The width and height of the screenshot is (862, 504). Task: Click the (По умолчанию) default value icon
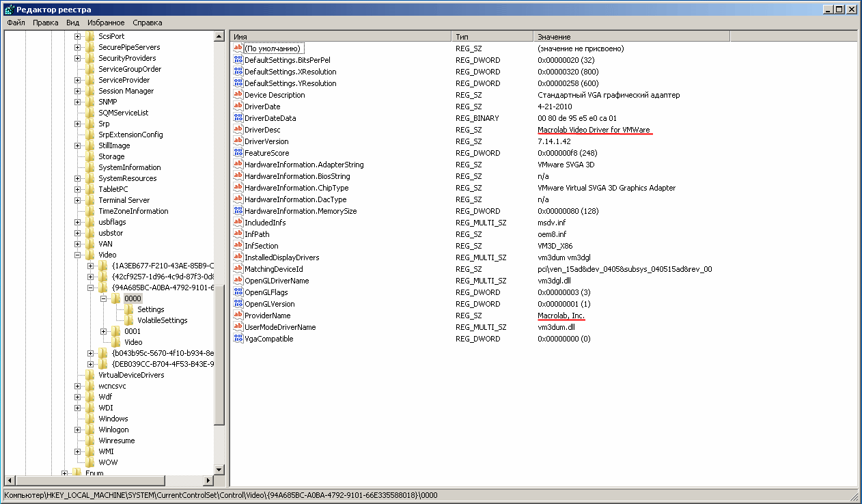tap(238, 48)
